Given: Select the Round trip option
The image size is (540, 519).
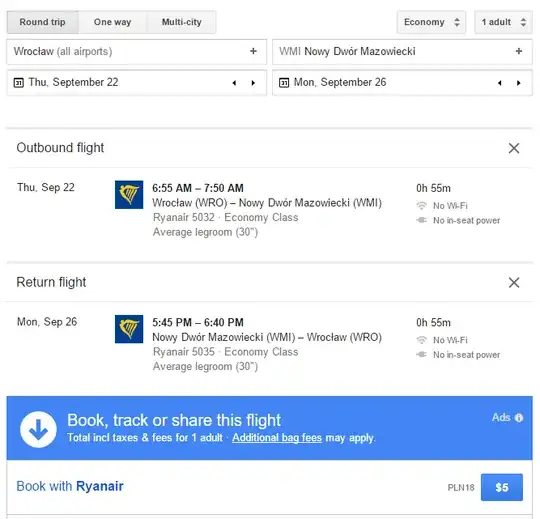Looking at the screenshot, I should point(42,22).
